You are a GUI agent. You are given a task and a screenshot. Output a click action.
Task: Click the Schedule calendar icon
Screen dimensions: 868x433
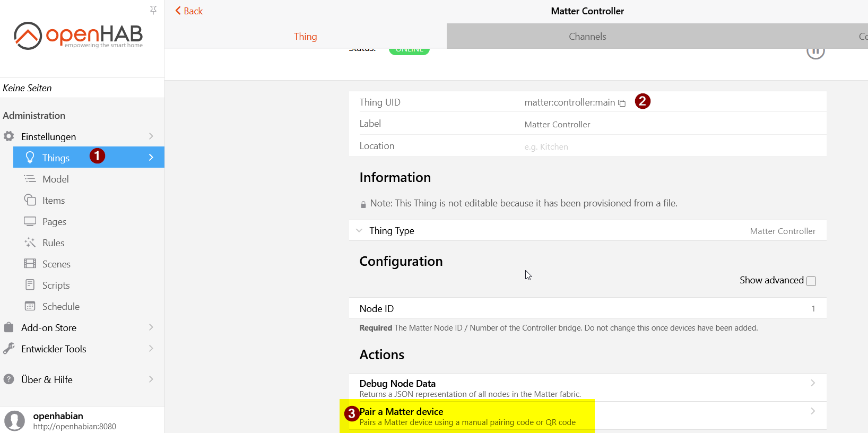click(30, 306)
